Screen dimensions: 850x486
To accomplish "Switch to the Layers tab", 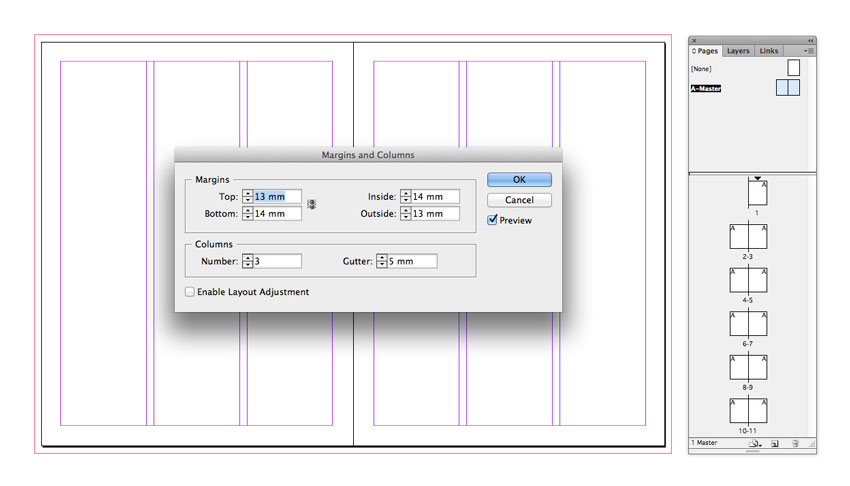I will 738,50.
